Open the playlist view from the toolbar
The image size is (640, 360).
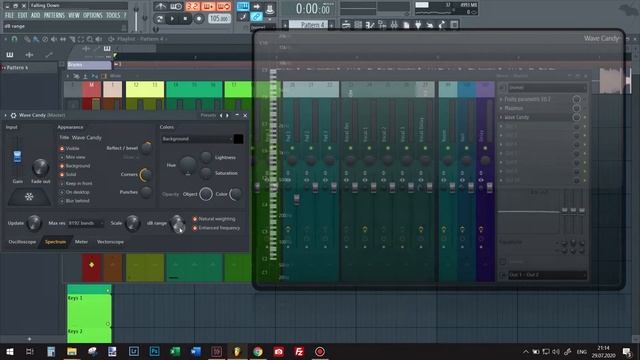[x=346, y=25]
